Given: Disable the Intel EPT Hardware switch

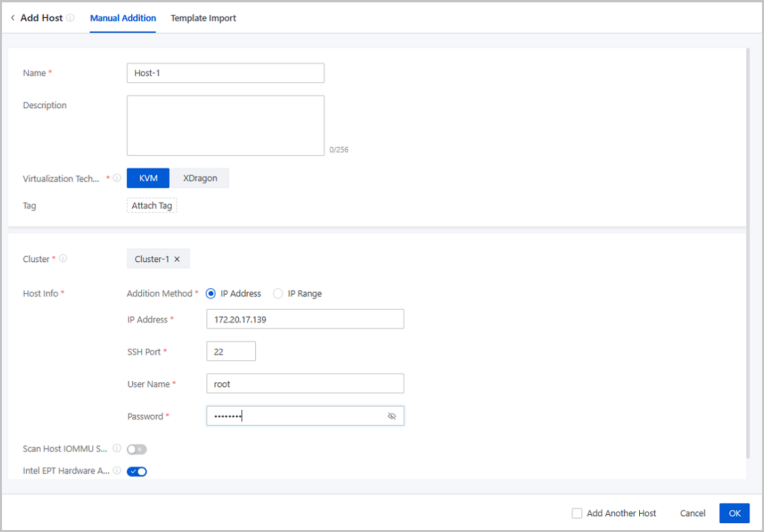Looking at the screenshot, I should [x=137, y=472].
